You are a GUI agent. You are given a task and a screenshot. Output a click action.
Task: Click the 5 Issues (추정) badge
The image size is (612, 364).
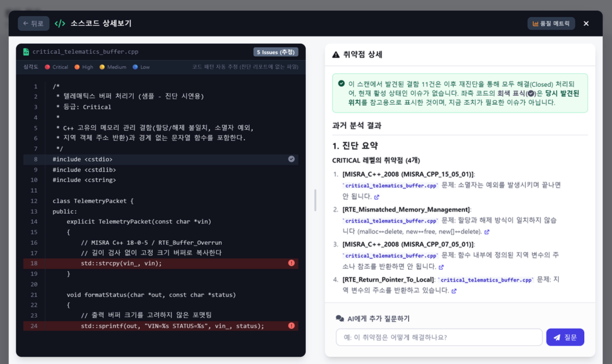tap(275, 52)
